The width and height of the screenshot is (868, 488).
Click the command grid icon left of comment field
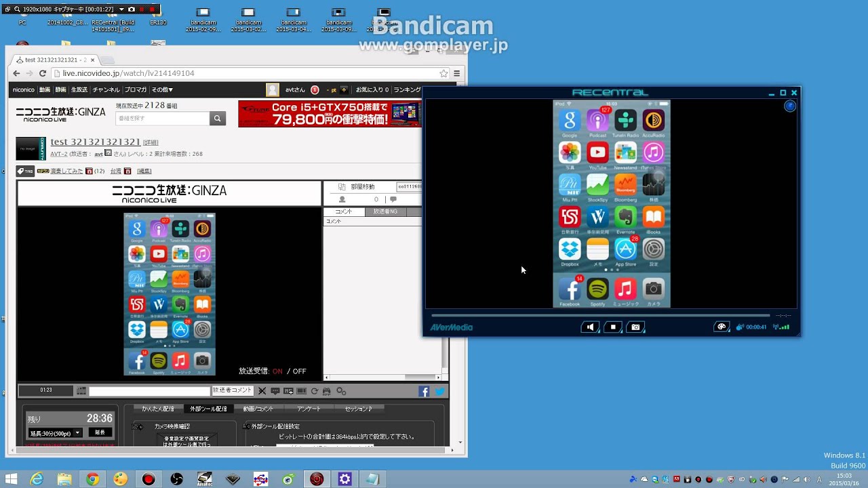(x=81, y=391)
